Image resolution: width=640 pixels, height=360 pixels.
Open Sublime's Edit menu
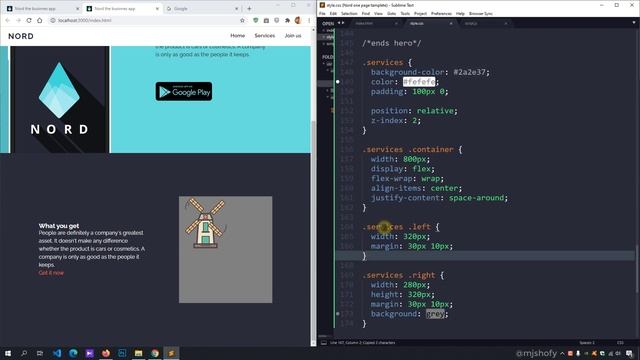pos(333,13)
